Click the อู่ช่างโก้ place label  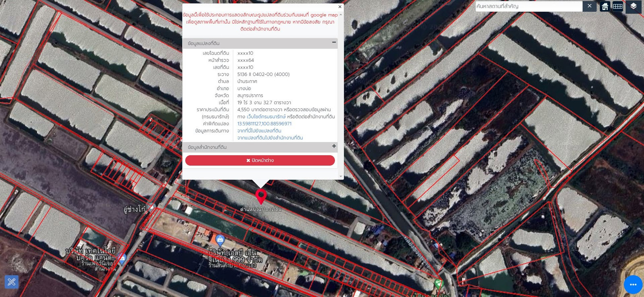(x=134, y=209)
